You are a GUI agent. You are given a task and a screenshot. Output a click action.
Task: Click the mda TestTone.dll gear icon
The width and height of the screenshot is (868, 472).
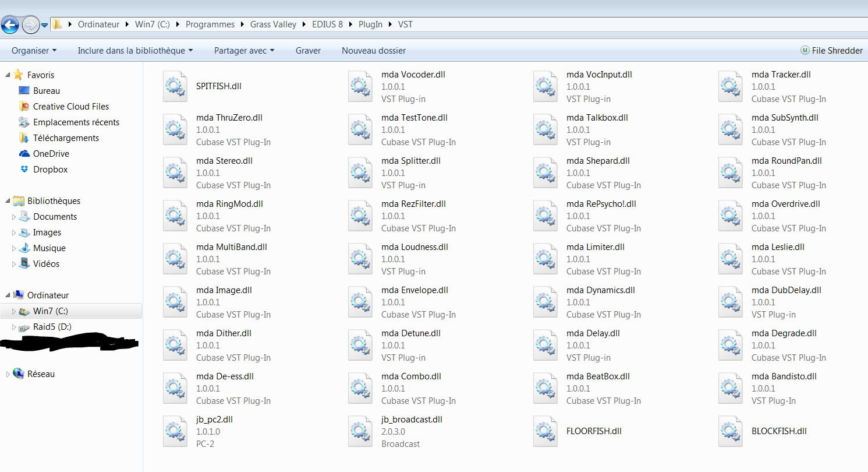(360, 129)
